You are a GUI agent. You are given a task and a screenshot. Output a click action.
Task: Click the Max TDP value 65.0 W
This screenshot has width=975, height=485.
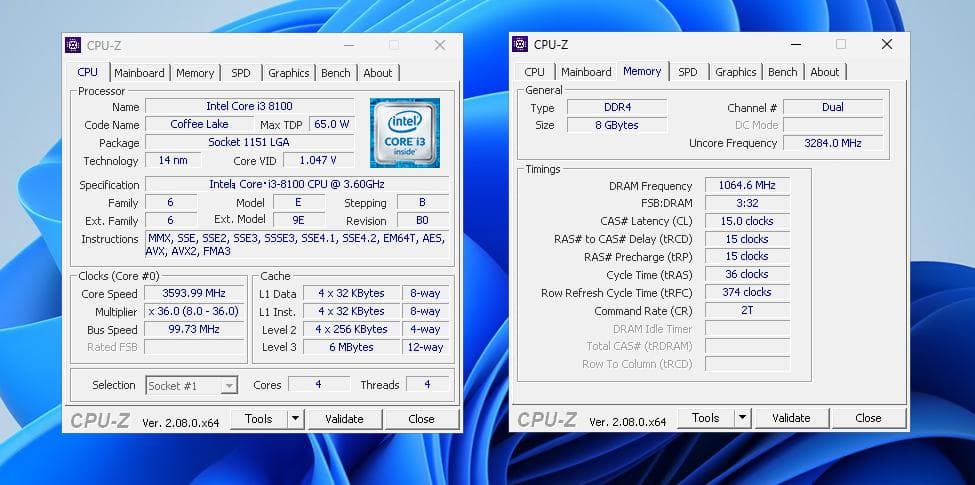click(331, 124)
